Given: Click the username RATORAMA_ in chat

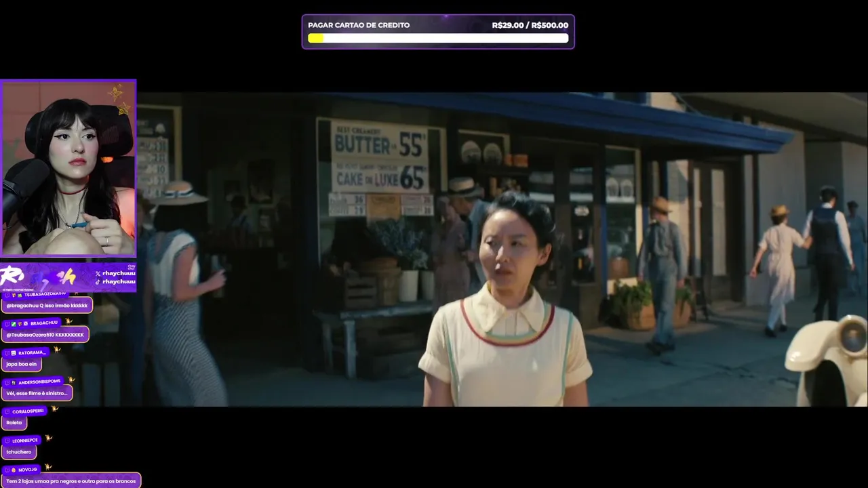Looking at the screenshot, I should (x=32, y=353).
